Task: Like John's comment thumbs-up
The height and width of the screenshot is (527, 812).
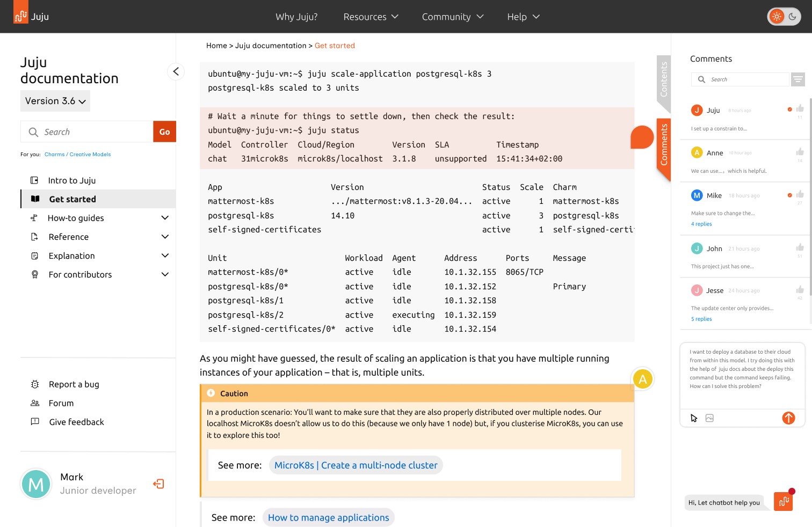Action: pos(800,247)
